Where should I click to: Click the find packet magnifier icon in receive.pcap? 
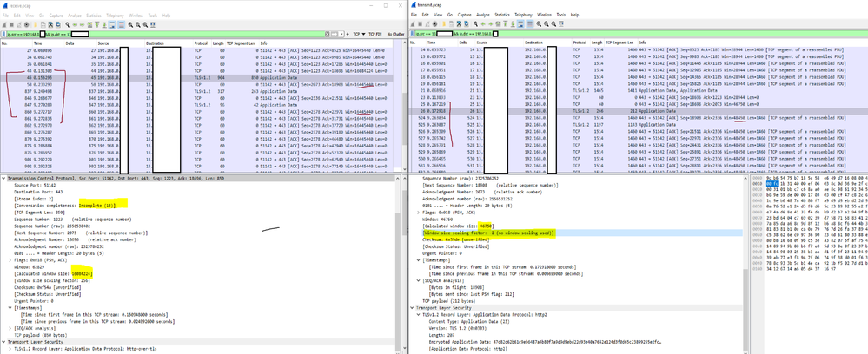pos(68,24)
